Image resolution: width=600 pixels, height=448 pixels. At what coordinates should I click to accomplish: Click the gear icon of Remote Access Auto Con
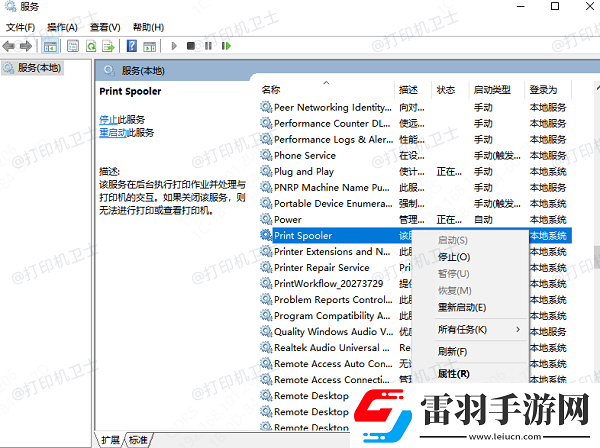coord(266,363)
